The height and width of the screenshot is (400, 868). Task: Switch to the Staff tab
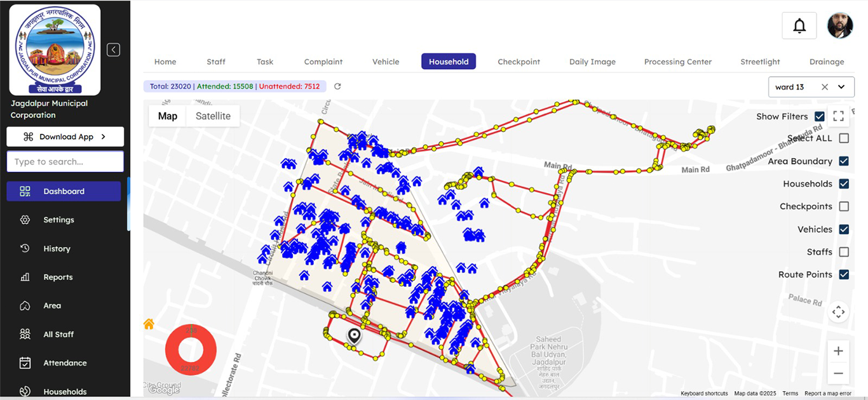216,62
